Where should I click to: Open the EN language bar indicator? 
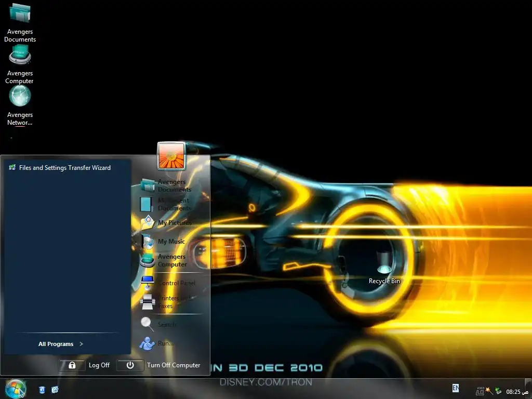pos(455,388)
